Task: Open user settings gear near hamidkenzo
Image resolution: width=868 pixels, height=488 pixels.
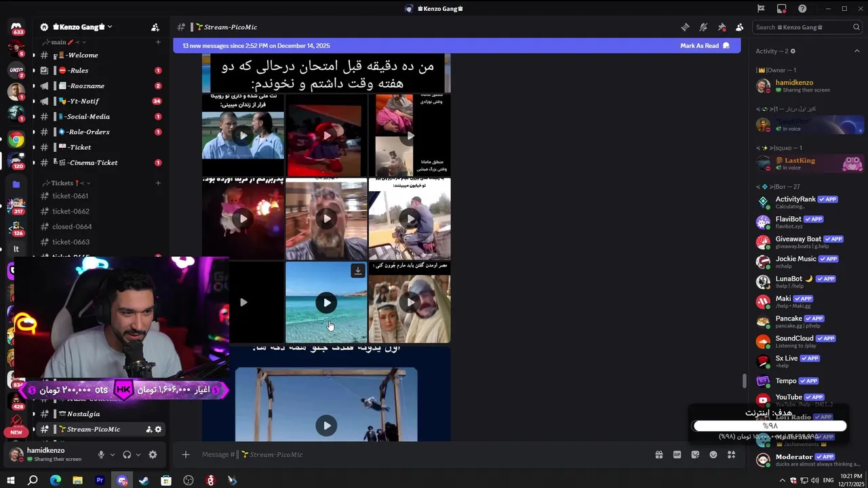Action: point(153,455)
